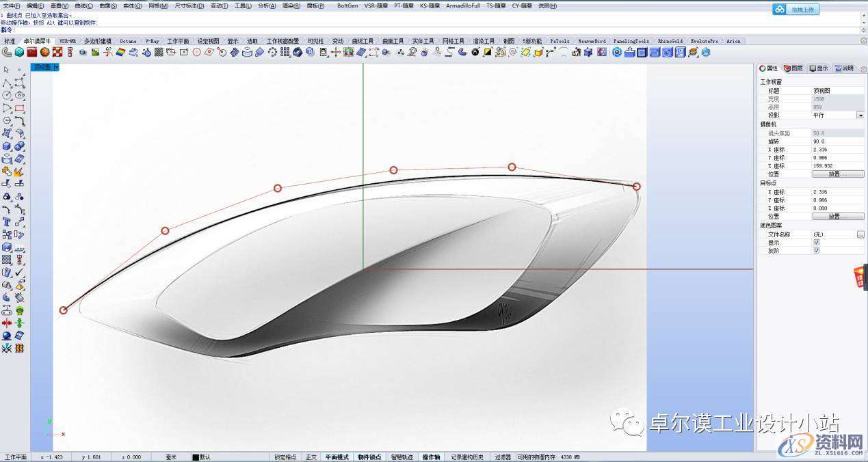This screenshot has height=462, width=868.
Task: Open the 曲线(C) menu
Action: (84, 5)
